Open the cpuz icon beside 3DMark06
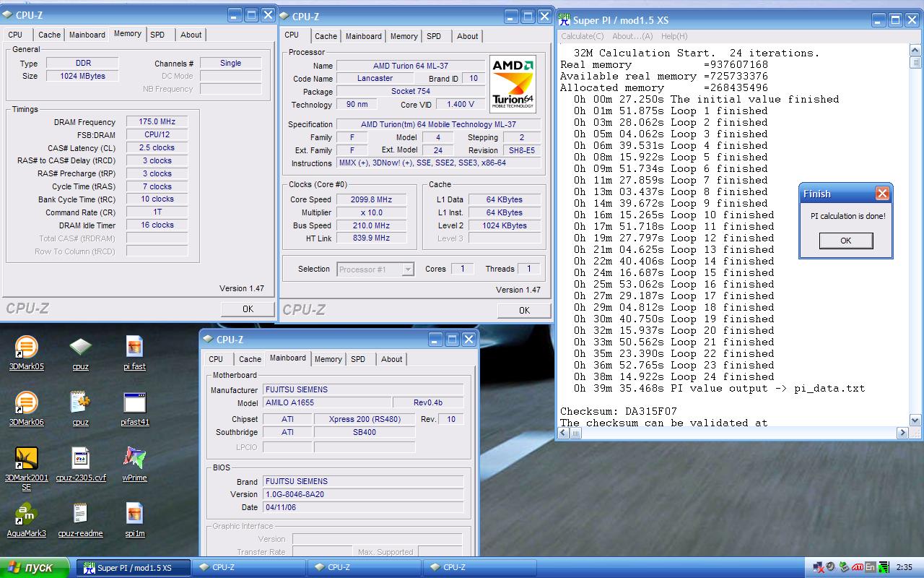 coord(80,407)
